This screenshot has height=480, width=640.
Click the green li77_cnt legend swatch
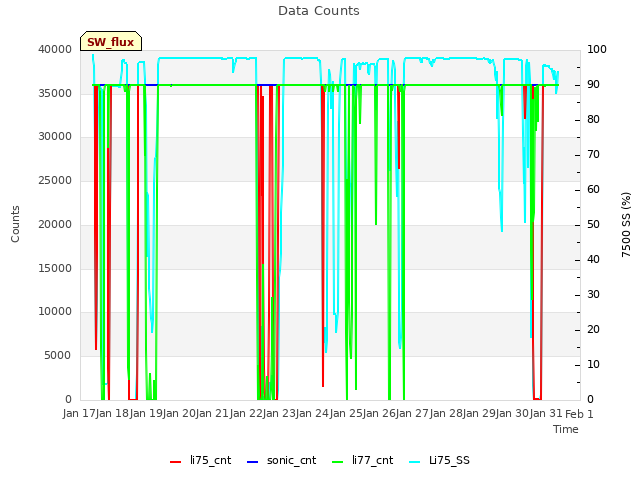(x=338, y=462)
